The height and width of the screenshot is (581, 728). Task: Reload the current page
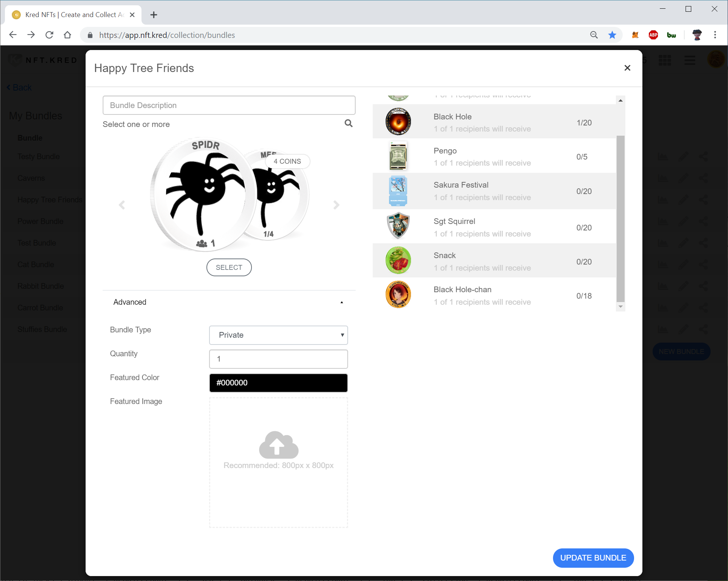point(49,35)
